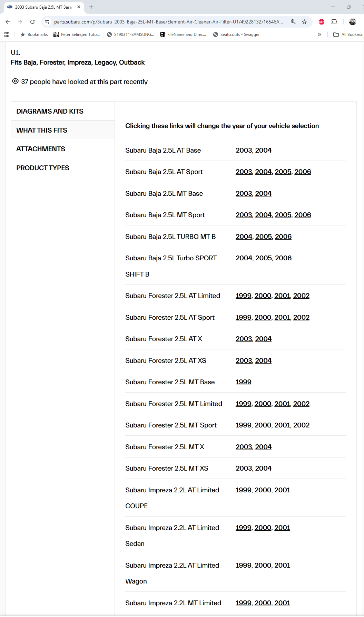
Task: Pick 1999 for Forester 2.5L MT Base
Action: click(243, 382)
